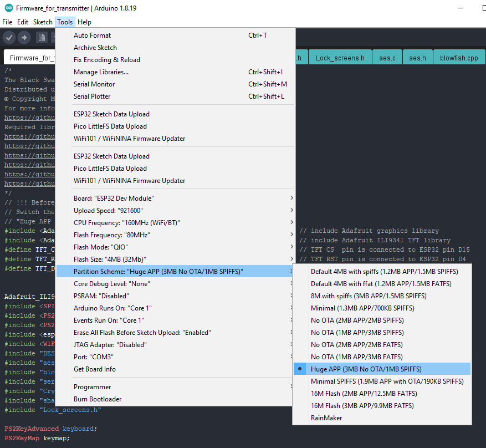Click Get Board Info
Image resolution: width=486 pixels, height=448 pixels.
coord(175,369)
